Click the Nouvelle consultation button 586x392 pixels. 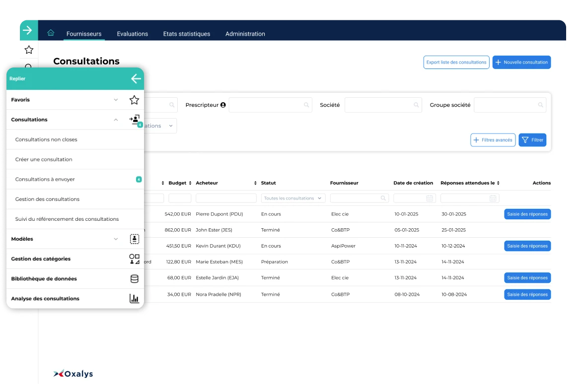(521, 63)
